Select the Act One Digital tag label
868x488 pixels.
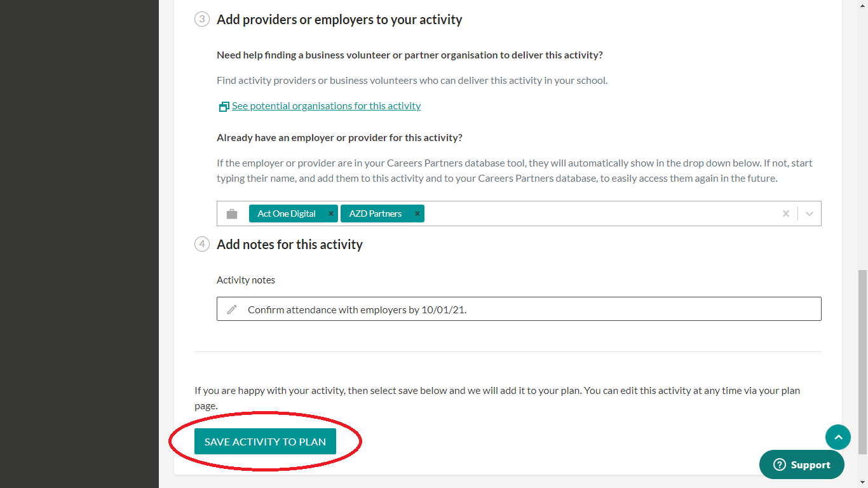287,213
